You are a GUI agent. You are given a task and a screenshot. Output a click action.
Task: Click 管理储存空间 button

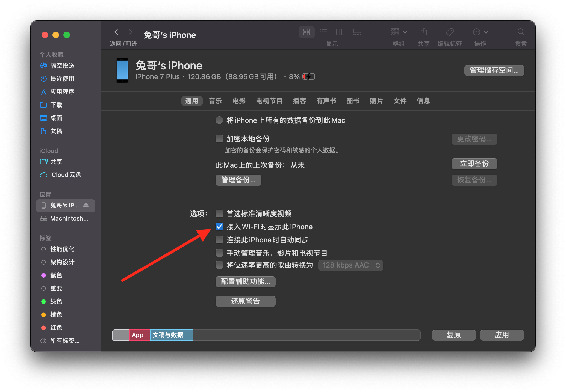[x=494, y=70]
